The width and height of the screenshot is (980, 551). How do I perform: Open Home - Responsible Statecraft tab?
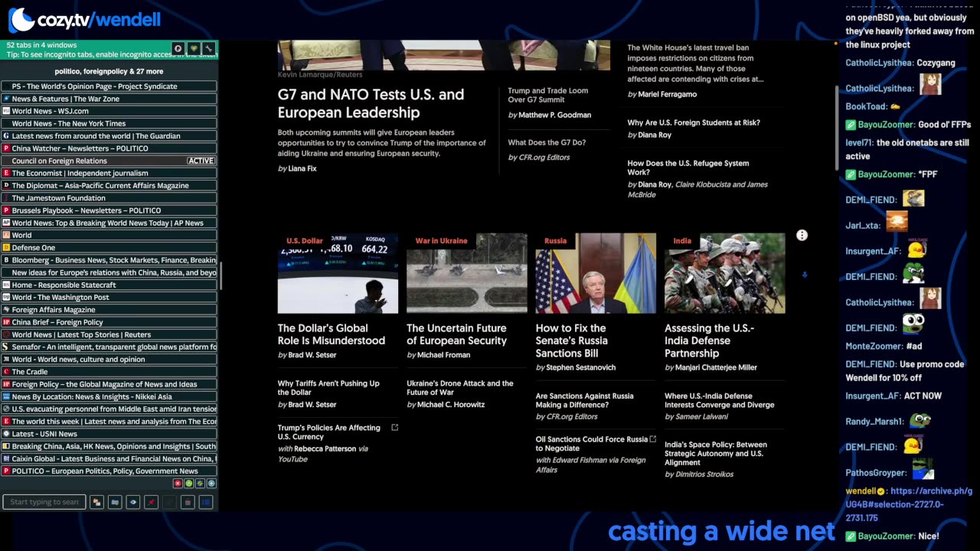click(x=109, y=285)
